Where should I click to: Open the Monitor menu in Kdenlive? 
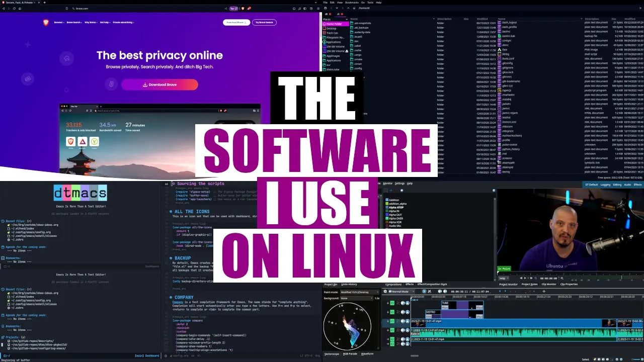(387, 184)
